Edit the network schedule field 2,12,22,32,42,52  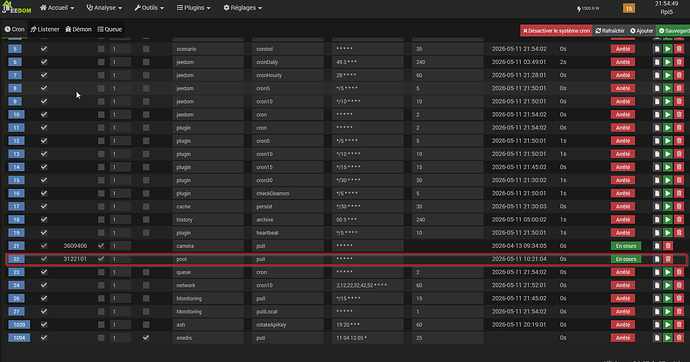[367, 285]
